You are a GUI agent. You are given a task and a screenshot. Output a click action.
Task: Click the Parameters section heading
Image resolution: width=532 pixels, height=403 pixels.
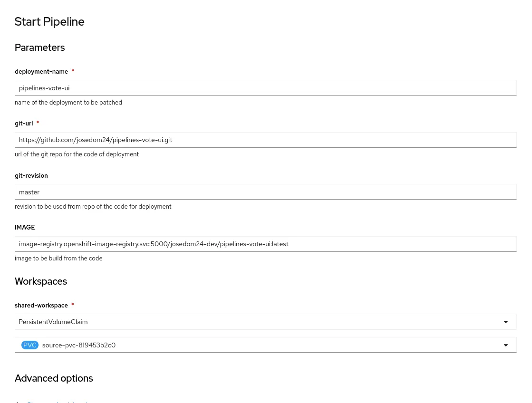pyautogui.click(x=39, y=48)
